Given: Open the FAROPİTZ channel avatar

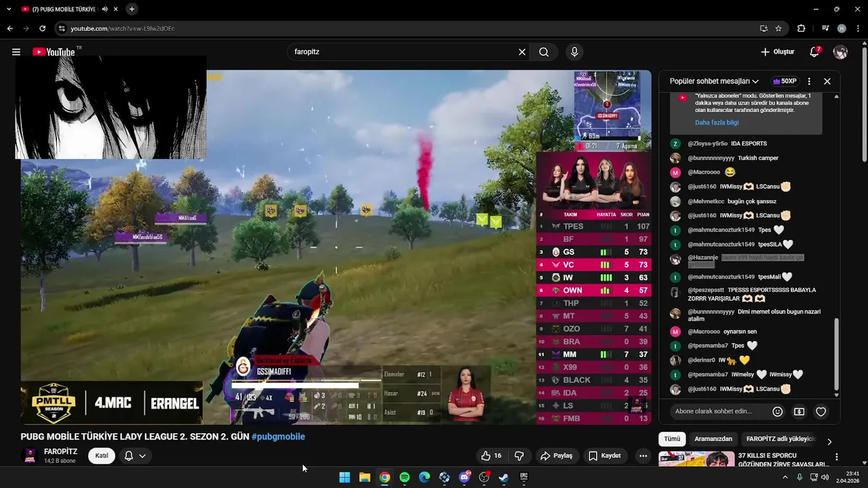Looking at the screenshot, I should click(30, 455).
